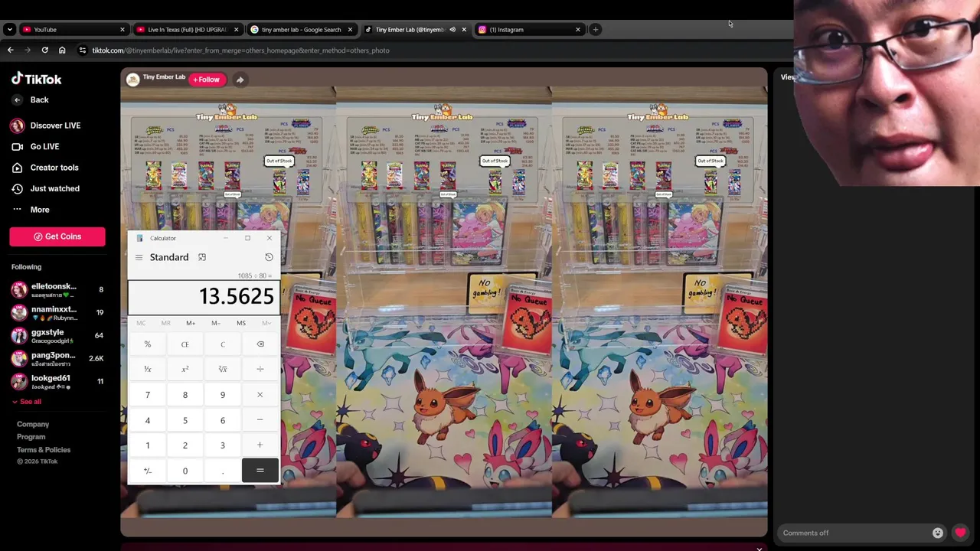Open pang3pon... following account

point(57,358)
